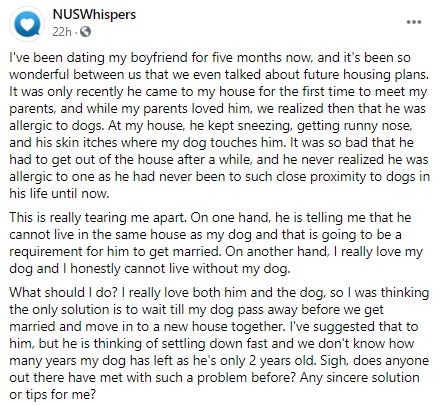Click the phrase "Any sincere solution"
Image resolution: width=444 pixels, height=405 pixels.
(x=359, y=377)
